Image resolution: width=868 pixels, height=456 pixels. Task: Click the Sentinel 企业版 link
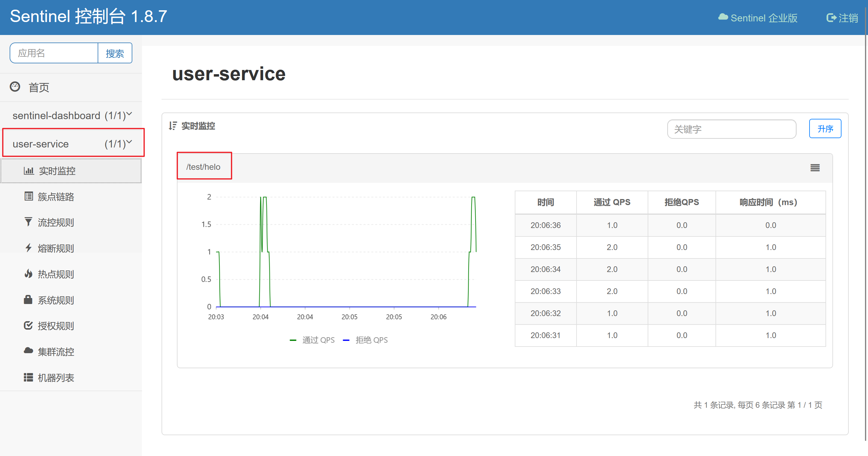pyautogui.click(x=758, y=18)
